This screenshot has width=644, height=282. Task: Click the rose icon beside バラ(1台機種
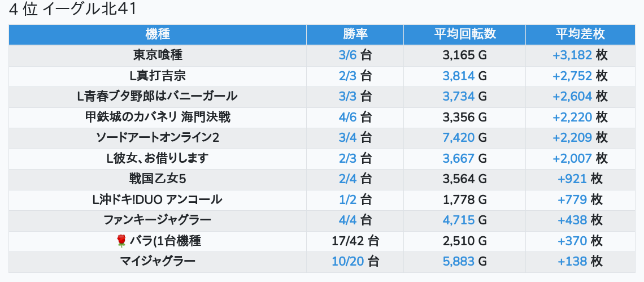[121, 241]
